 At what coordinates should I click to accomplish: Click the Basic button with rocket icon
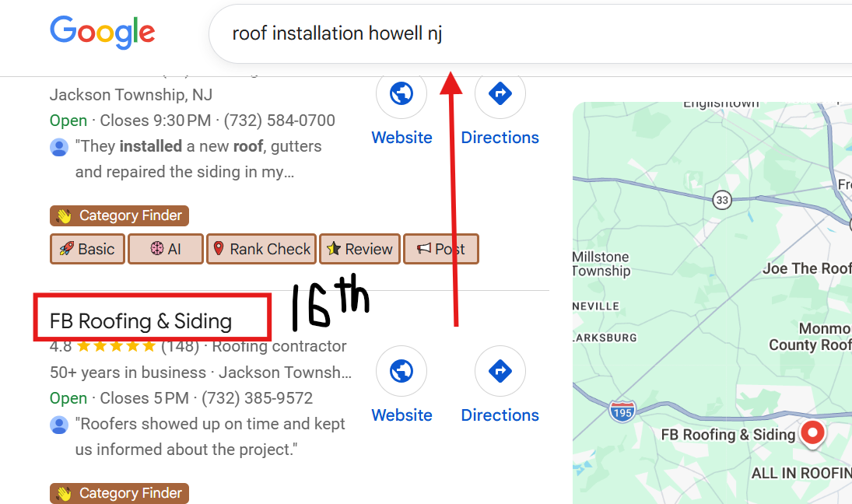click(88, 249)
